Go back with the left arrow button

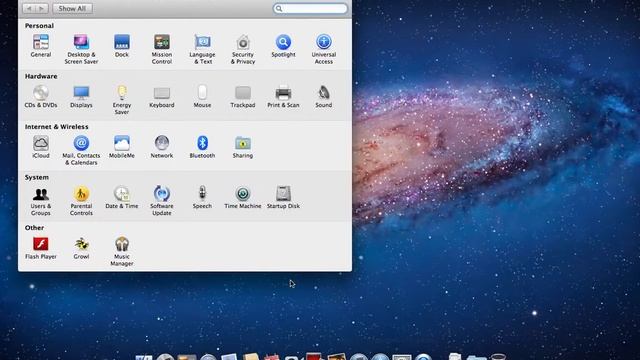pyautogui.click(x=29, y=8)
